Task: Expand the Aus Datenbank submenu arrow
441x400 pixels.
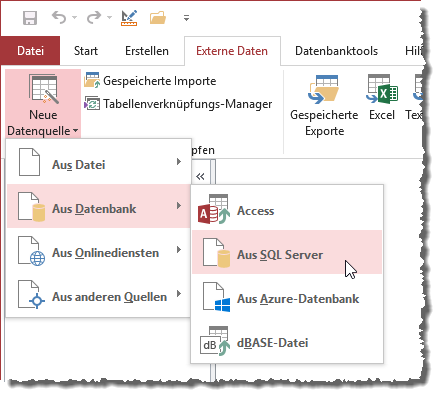Action: coord(179,206)
